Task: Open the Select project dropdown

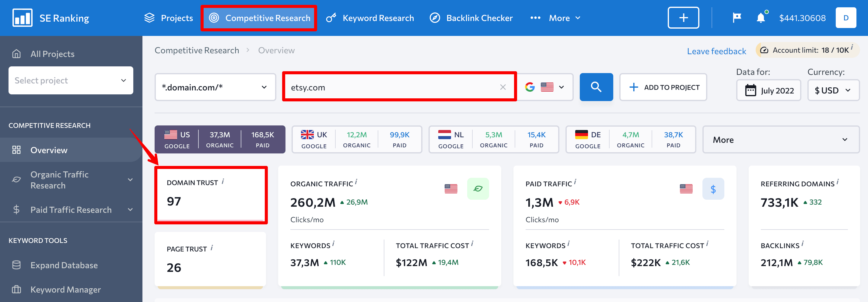Action: [x=71, y=80]
